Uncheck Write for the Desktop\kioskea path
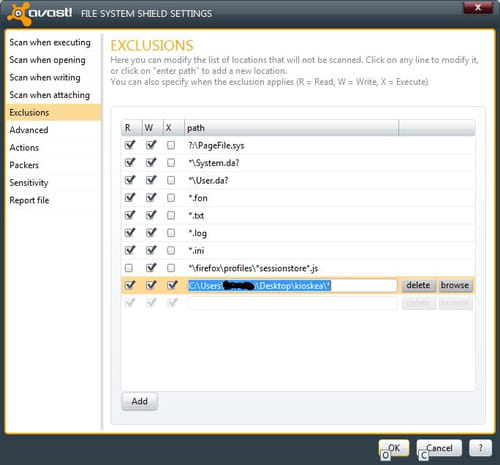The image size is (500, 465). [x=151, y=285]
